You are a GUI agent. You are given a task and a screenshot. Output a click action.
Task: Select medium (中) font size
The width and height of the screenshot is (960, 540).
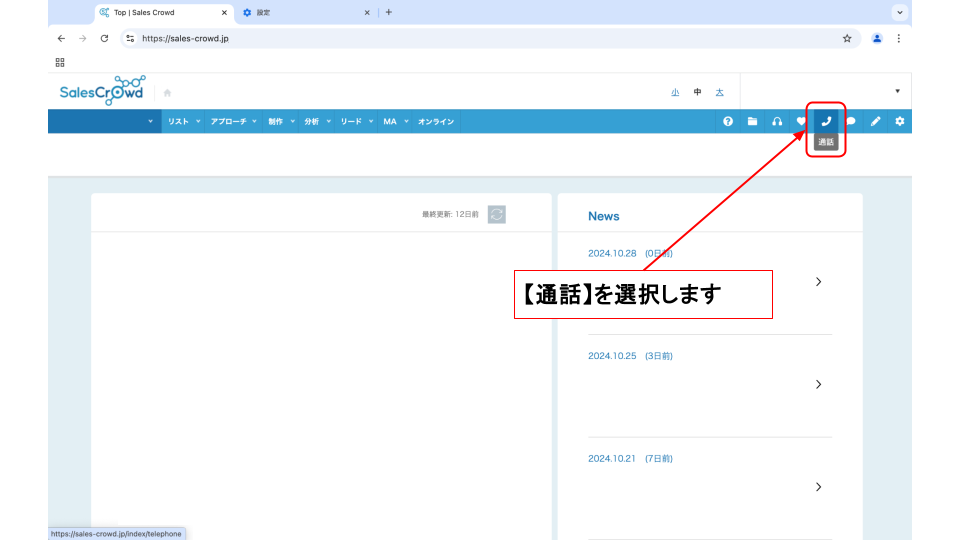coord(697,92)
